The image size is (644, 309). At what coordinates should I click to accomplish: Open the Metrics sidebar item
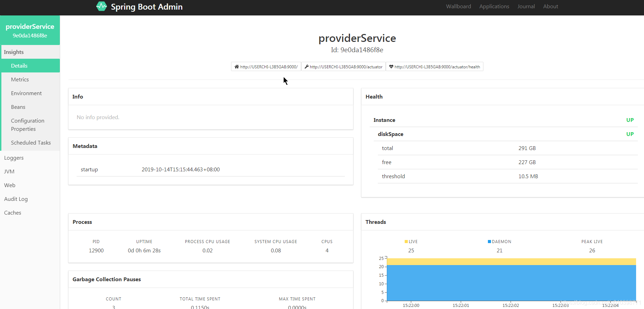pos(30,79)
